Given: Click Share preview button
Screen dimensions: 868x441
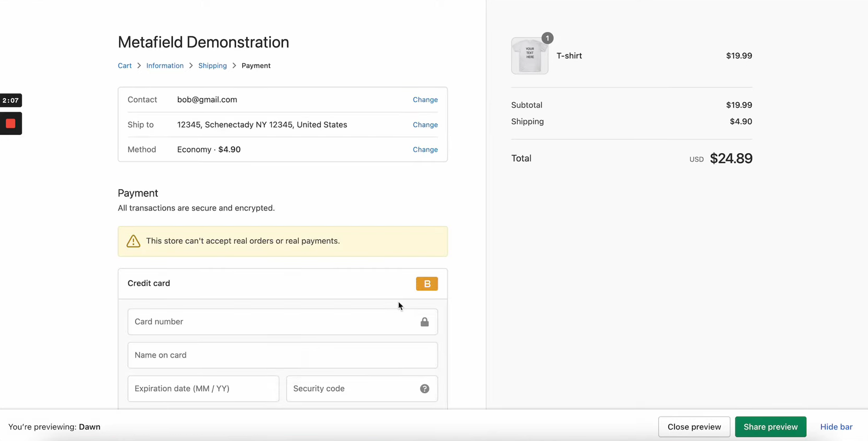Looking at the screenshot, I should (771, 427).
